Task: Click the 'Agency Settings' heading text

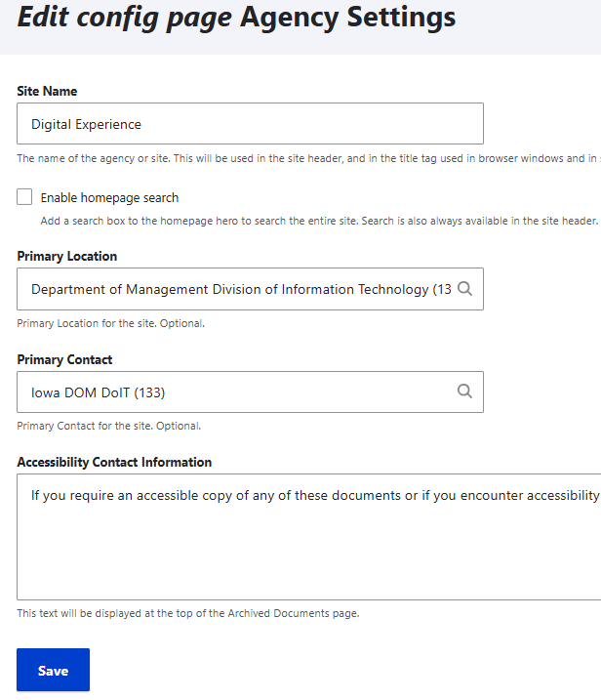Action: tap(347, 17)
